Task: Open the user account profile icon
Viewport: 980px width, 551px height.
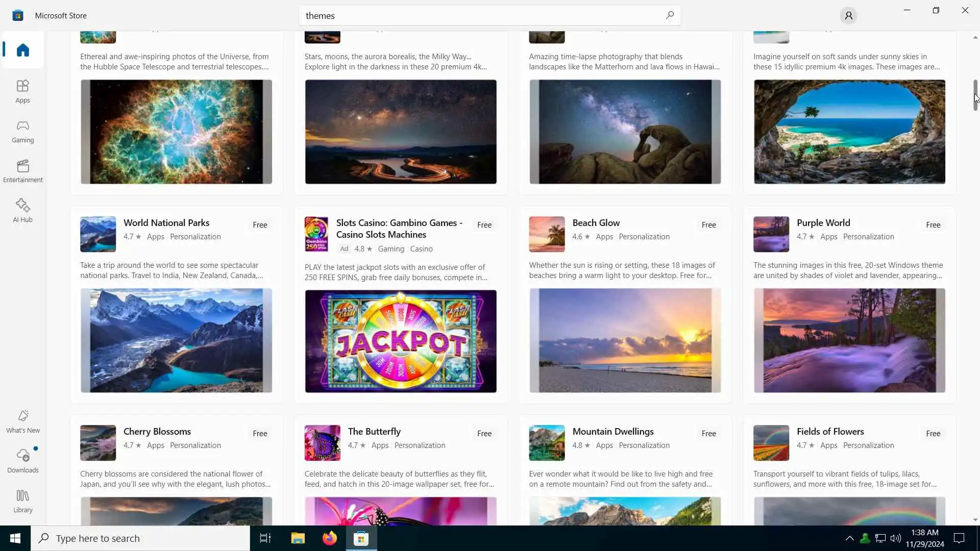Action: coord(848,16)
